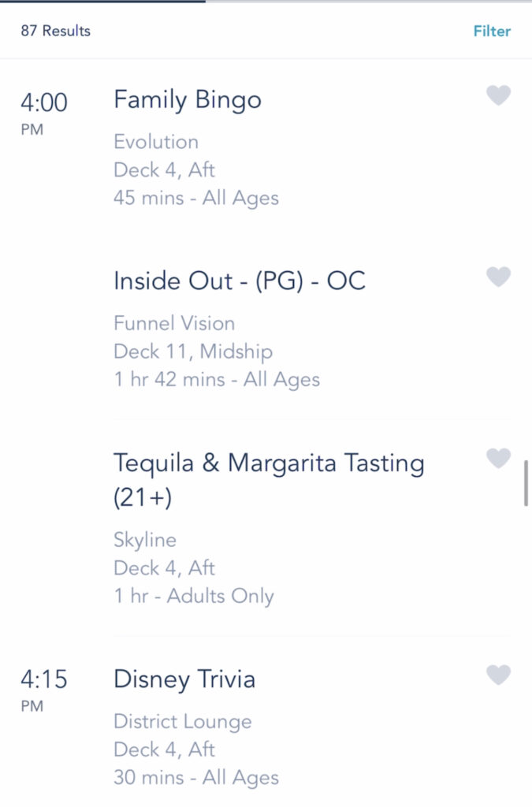Tap the Disney Trivia heart icon
This screenshot has height=807, width=532.
click(498, 675)
